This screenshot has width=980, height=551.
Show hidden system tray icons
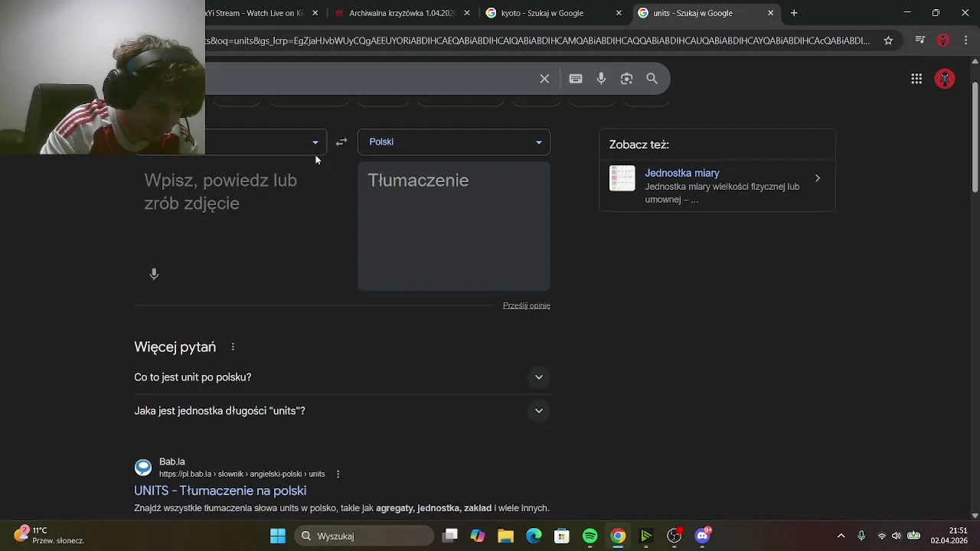tap(841, 536)
